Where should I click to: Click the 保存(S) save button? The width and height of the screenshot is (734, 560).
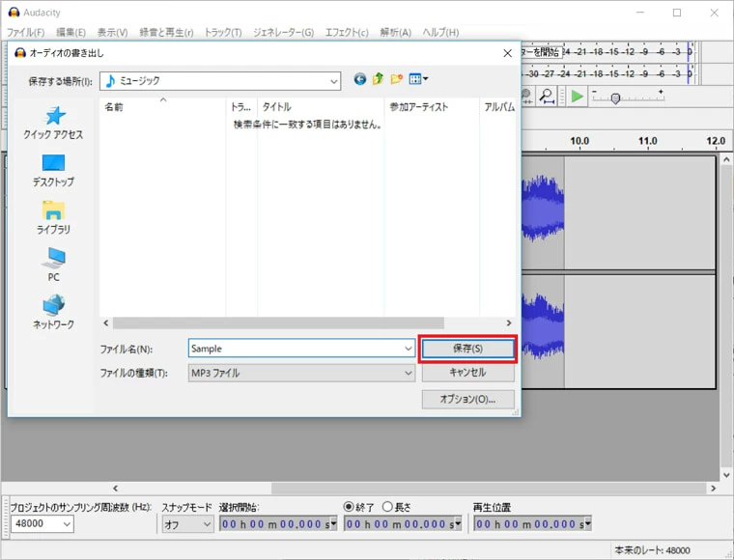[x=467, y=349]
